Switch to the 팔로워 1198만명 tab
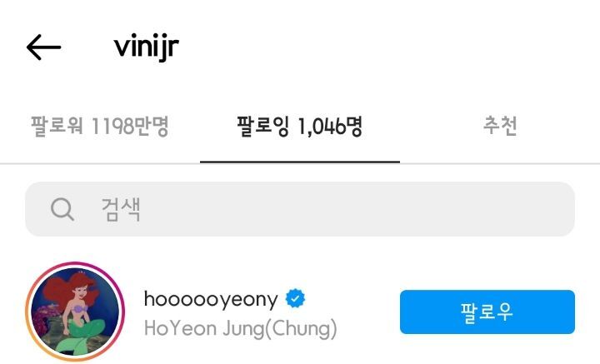This screenshot has height=364, width=600. pyautogui.click(x=99, y=126)
